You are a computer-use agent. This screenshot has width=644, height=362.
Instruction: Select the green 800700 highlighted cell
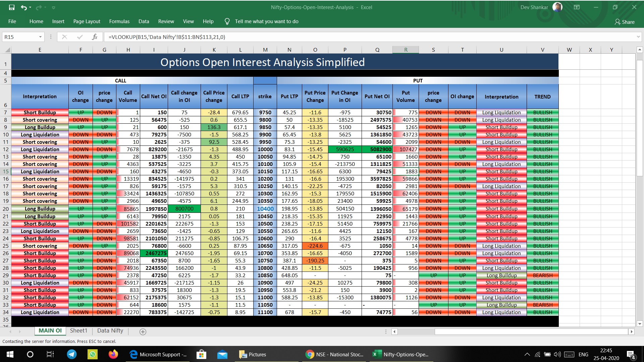coord(184,209)
